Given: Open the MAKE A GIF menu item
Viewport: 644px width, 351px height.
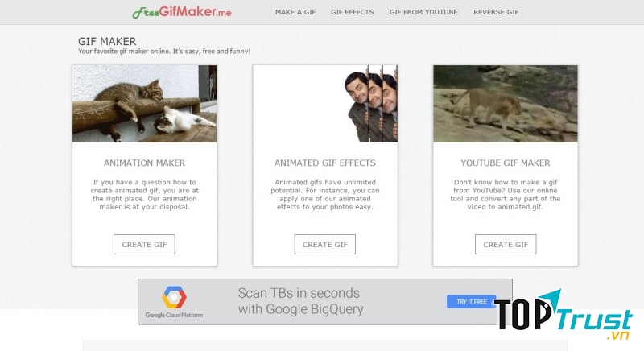Looking at the screenshot, I should 294,13.
